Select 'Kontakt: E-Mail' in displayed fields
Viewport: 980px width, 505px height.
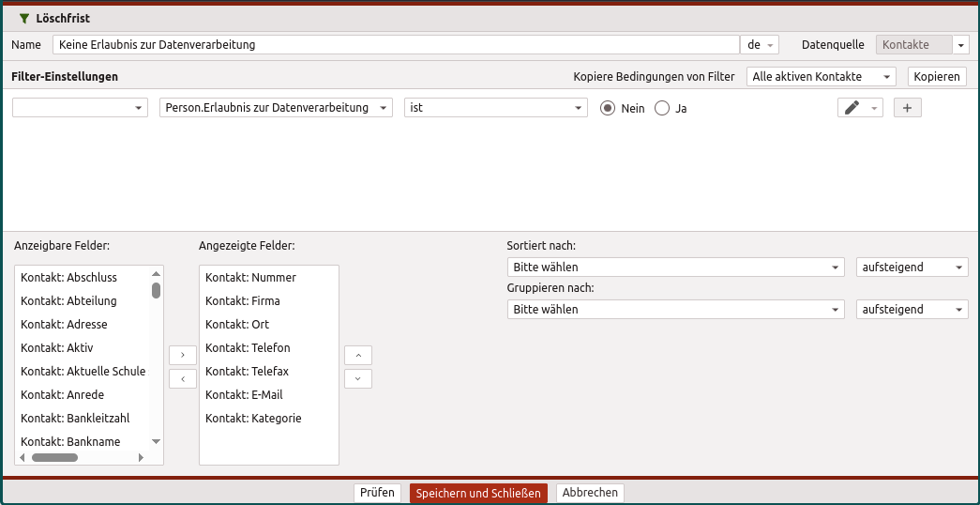tap(244, 395)
